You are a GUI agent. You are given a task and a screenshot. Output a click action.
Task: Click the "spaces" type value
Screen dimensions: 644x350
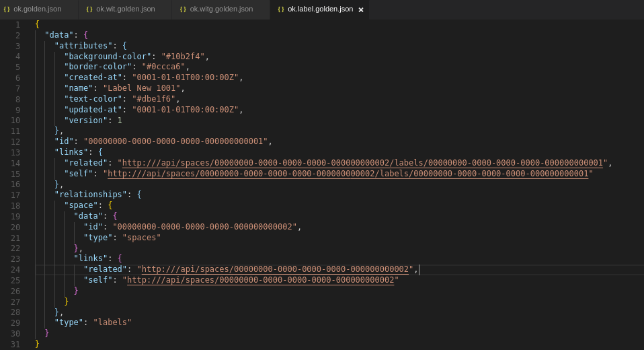pyautogui.click(x=142, y=238)
